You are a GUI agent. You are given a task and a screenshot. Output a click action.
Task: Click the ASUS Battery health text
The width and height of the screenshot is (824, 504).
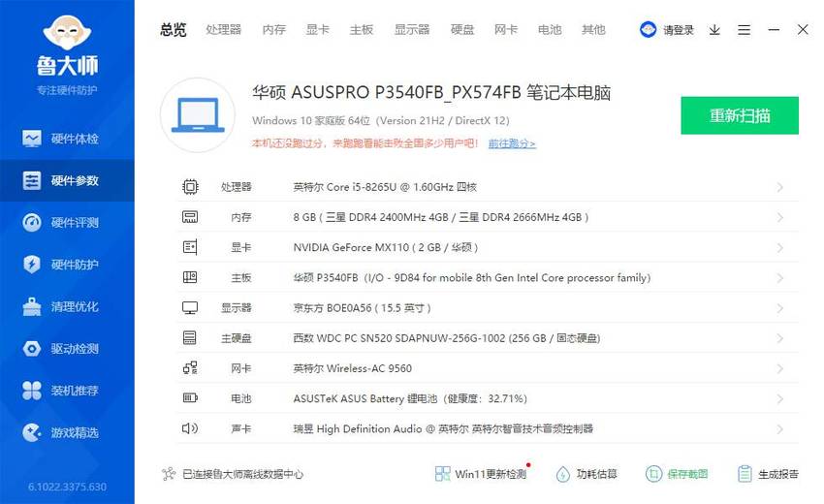pos(410,398)
